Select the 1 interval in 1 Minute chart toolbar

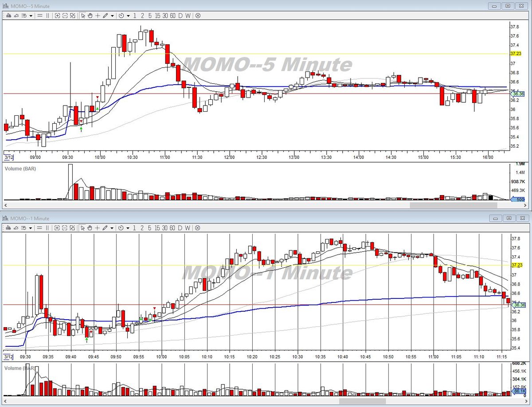[x=135, y=227]
